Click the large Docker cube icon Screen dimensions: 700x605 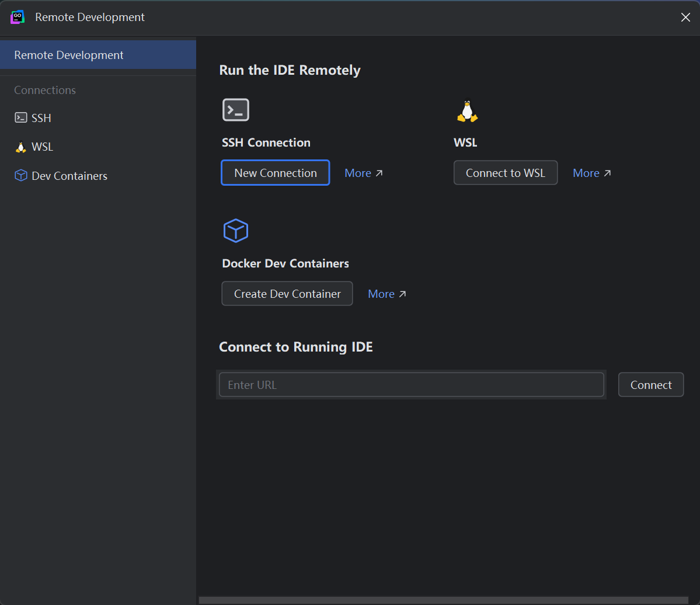coord(236,231)
